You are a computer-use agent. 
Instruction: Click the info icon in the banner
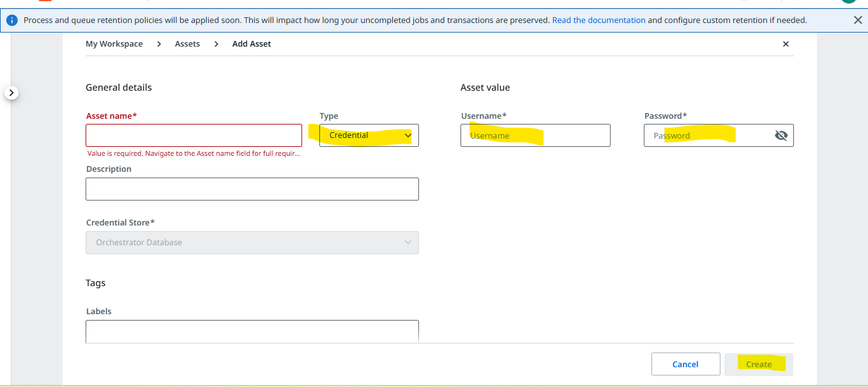(13, 20)
